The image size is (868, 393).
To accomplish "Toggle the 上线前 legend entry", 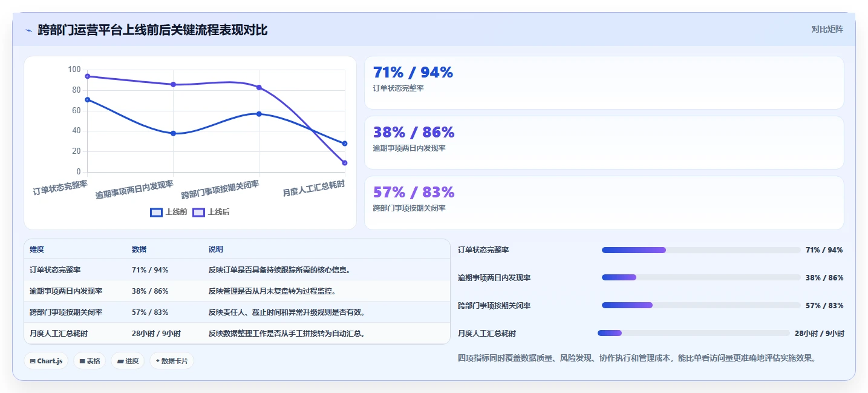I will (x=169, y=212).
